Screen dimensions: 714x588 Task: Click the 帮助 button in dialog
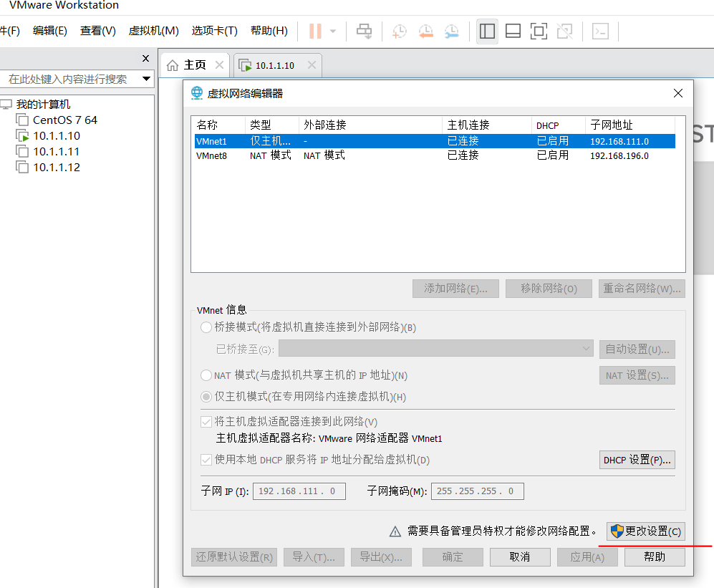[655, 557]
